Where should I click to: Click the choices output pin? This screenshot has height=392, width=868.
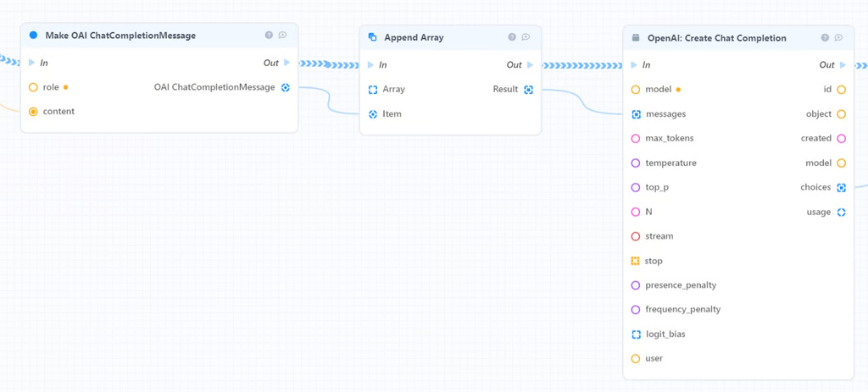point(842,187)
